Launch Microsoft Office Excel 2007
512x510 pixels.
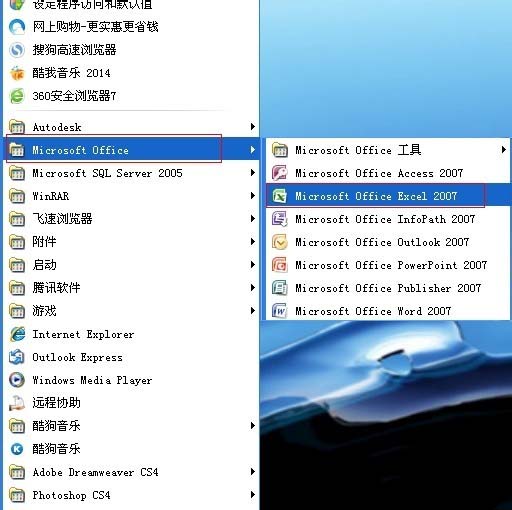tap(388, 196)
